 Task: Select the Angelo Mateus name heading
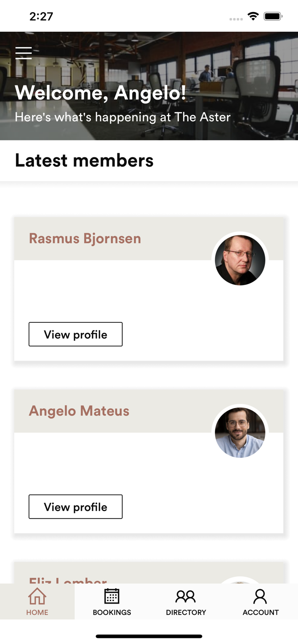coord(79,411)
